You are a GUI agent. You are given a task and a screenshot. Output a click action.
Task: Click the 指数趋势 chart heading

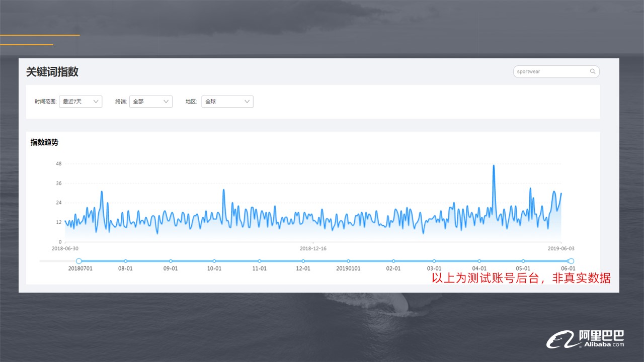coord(44,142)
